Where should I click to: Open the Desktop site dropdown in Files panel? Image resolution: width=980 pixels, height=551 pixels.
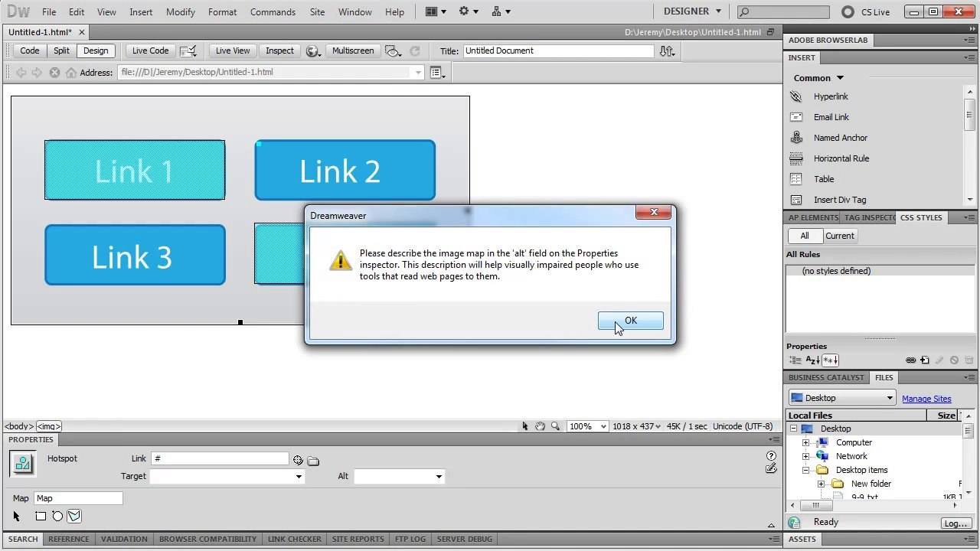coord(842,398)
